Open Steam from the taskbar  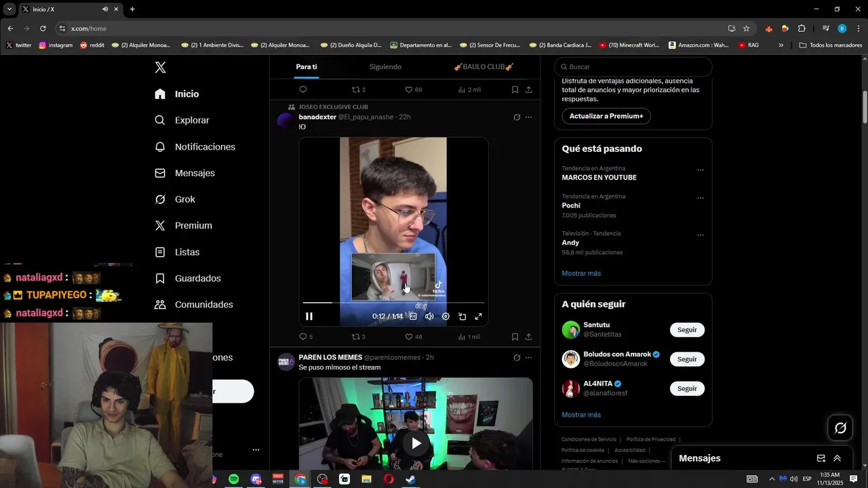tap(410, 479)
